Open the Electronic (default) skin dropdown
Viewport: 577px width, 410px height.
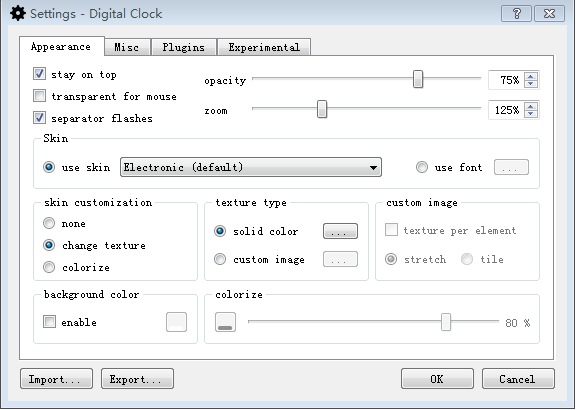click(251, 167)
